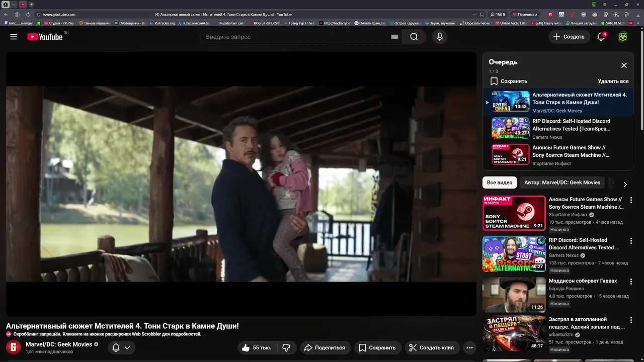
Task: Click browser back arrow
Action: [6, 15]
